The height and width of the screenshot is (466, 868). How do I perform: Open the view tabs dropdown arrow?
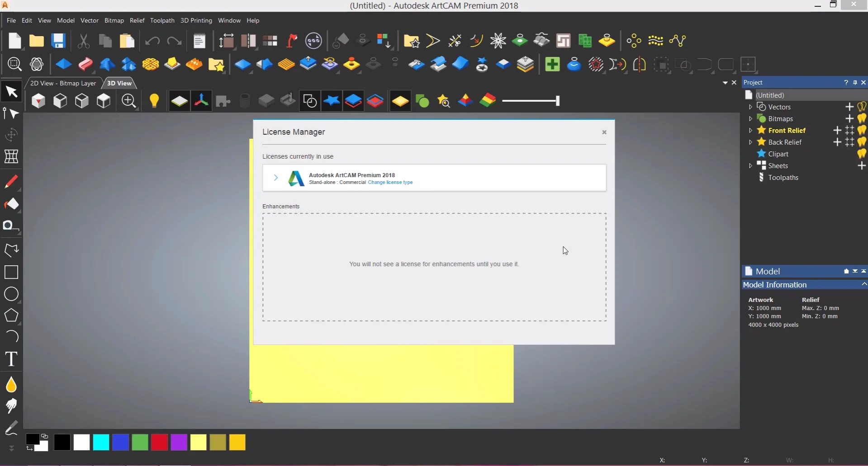[725, 83]
